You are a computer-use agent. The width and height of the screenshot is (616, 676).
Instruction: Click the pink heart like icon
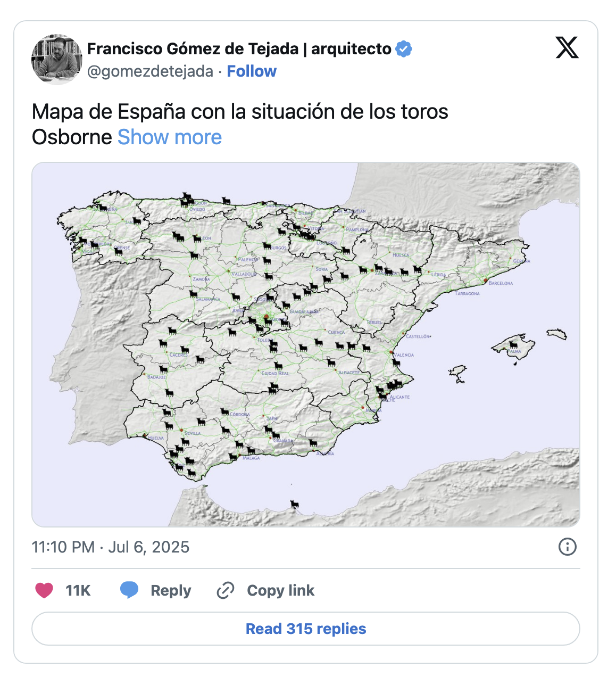pyautogui.click(x=44, y=590)
